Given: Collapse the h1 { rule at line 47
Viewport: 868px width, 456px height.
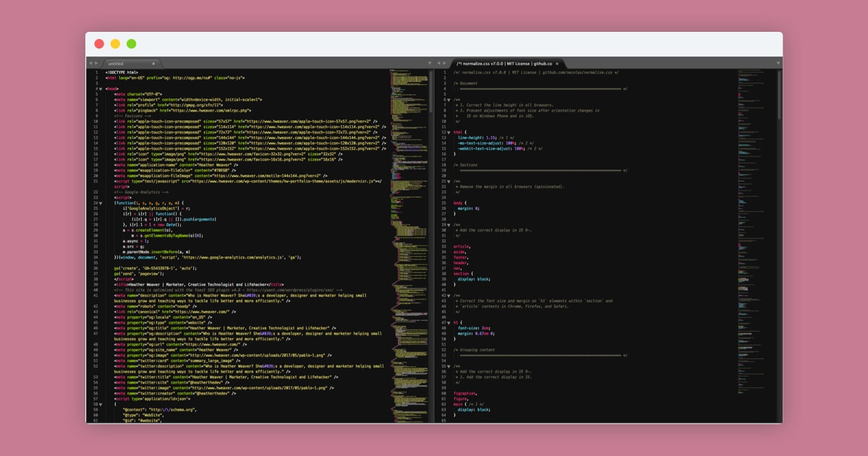Looking at the screenshot, I should pos(448,322).
